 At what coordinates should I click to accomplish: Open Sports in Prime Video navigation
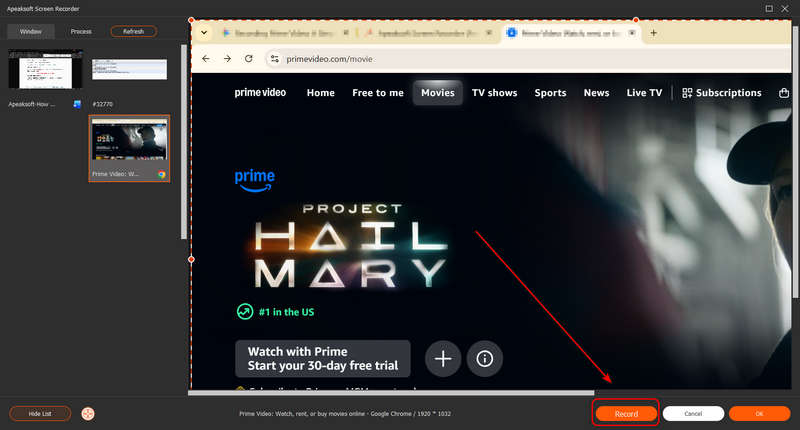coord(550,93)
